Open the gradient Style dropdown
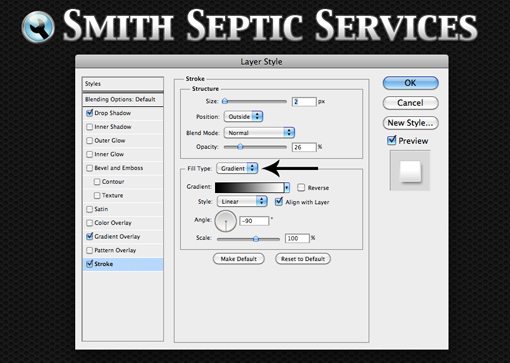510x363 pixels. 242,201
